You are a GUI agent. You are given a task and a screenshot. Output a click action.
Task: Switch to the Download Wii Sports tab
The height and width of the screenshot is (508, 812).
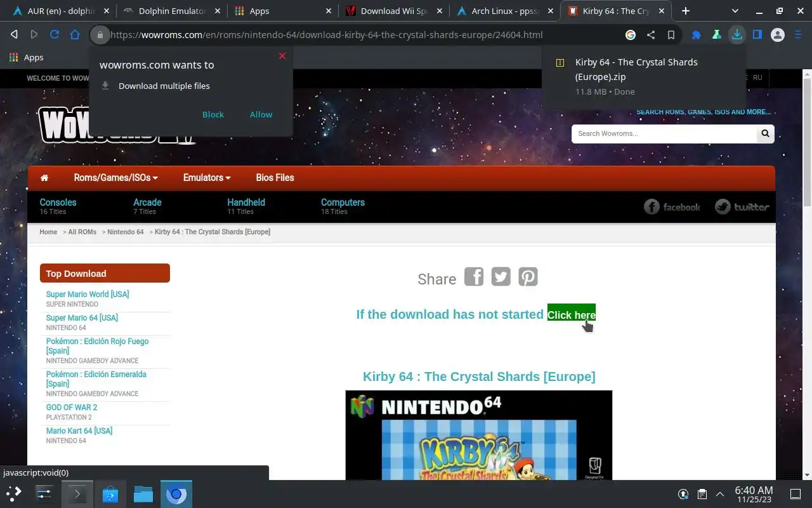coord(395,11)
